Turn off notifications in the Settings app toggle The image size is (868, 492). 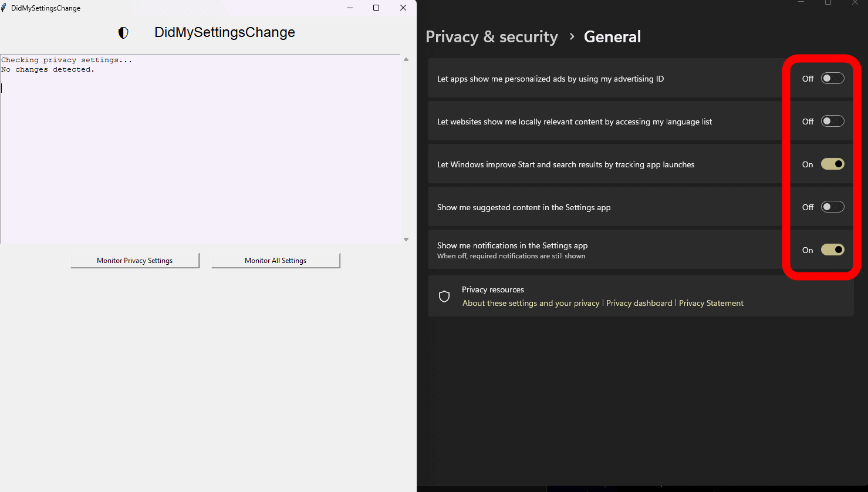832,250
